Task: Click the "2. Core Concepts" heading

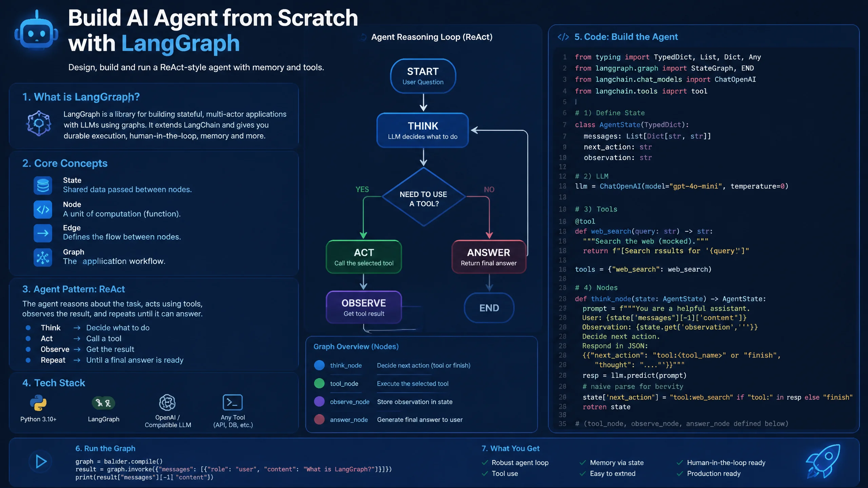Action: coord(65,163)
